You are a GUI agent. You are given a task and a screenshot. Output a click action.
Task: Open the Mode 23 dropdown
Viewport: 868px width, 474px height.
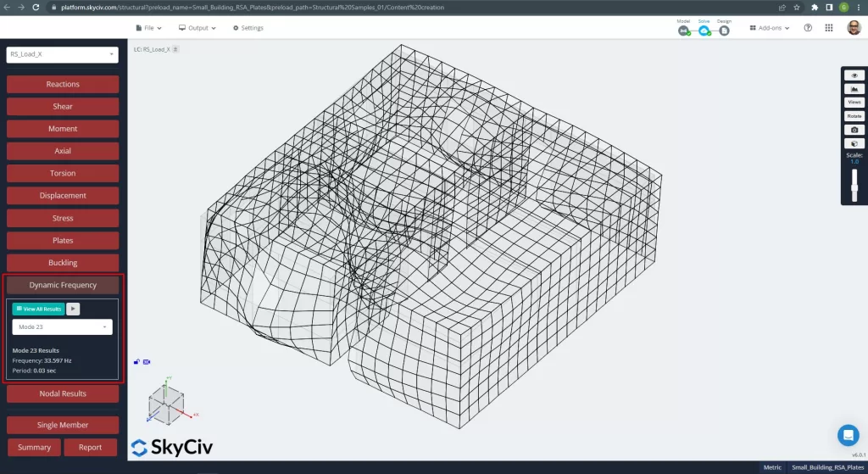coord(62,326)
